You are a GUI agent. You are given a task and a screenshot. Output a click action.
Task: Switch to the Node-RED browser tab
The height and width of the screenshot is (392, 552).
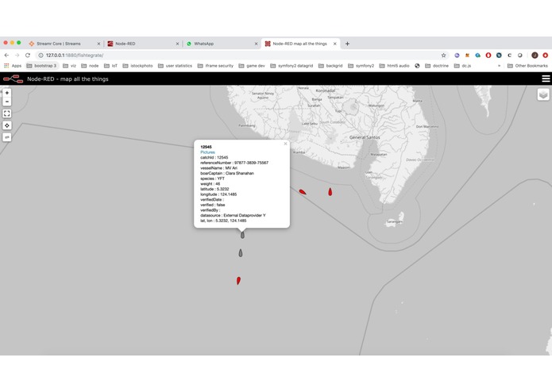[x=143, y=44]
